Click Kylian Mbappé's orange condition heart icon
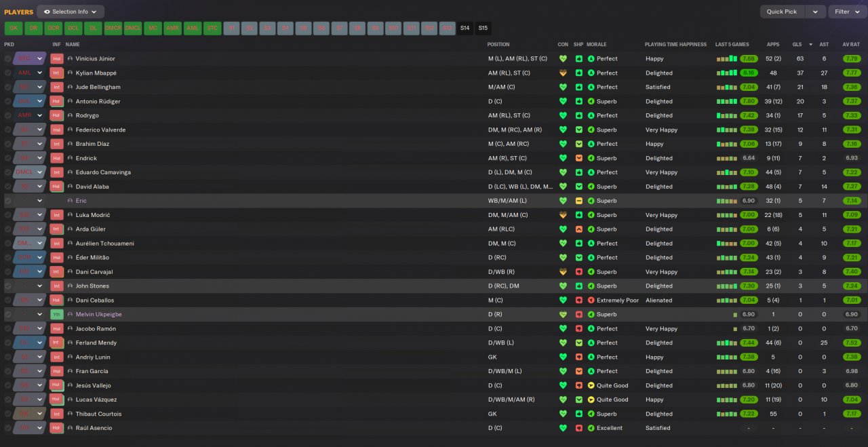The width and height of the screenshot is (868, 447). pos(562,73)
